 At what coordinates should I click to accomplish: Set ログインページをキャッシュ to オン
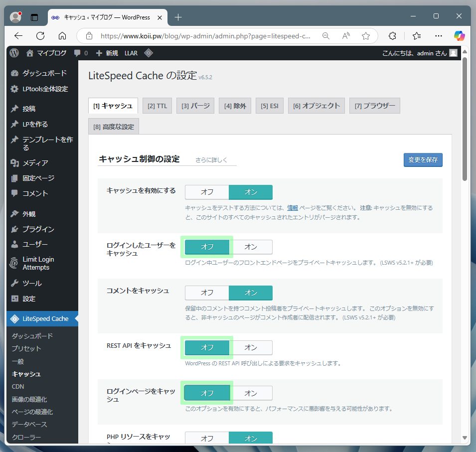(251, 393)
